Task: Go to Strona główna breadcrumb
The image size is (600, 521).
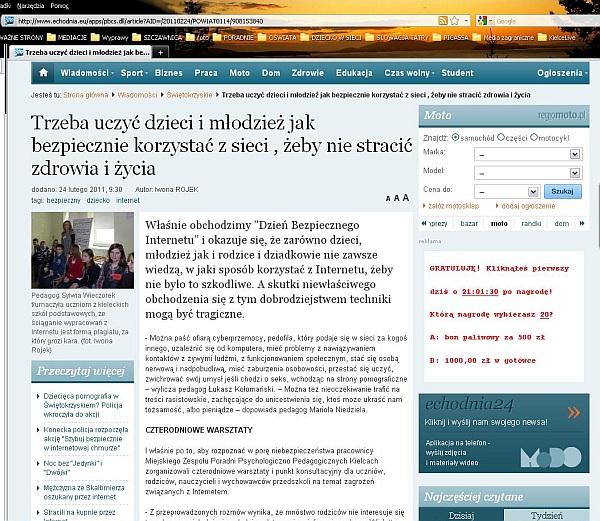Action: (85, 95)
